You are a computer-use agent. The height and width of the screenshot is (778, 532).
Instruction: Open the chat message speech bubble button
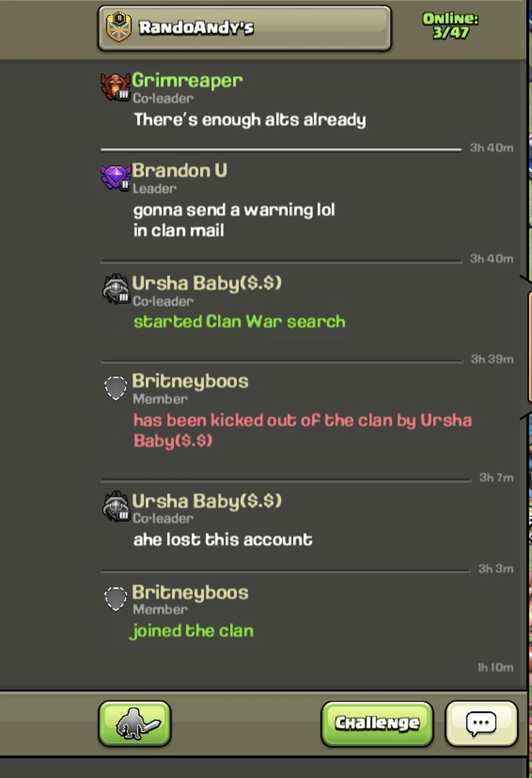point(481,724)
